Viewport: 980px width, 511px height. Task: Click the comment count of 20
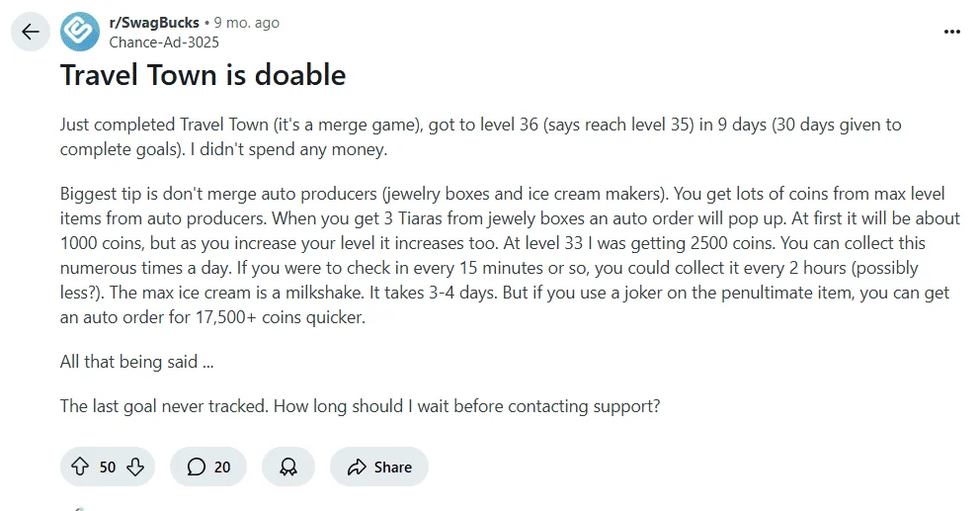click(222, 467)
